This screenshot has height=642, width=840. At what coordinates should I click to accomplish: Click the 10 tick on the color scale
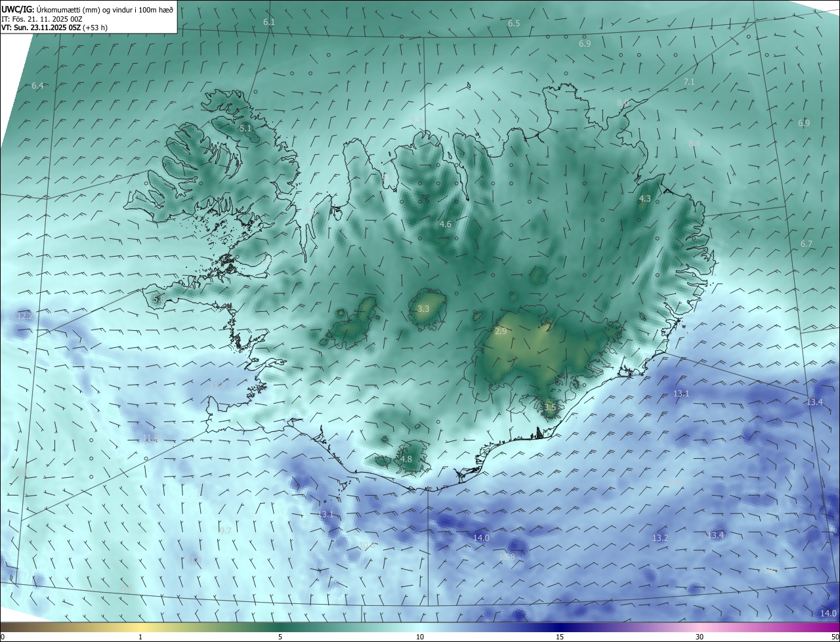[420, 637]
